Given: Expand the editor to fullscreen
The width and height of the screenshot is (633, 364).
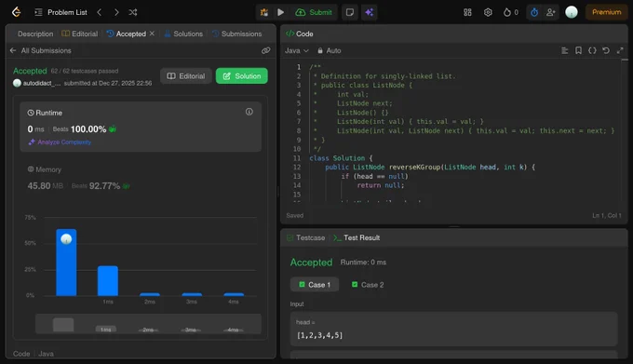Looking at the screenshot, I should click(x=620, y=50).
